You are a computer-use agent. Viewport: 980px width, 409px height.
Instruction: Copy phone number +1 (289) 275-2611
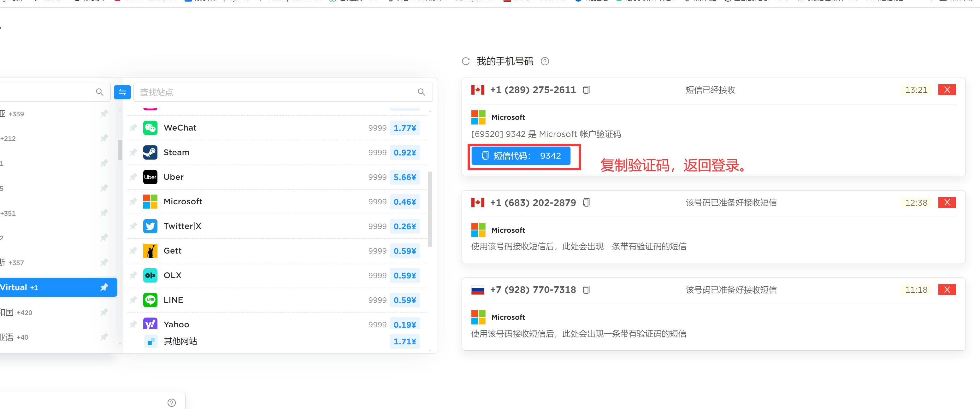[x=586, y=90]
